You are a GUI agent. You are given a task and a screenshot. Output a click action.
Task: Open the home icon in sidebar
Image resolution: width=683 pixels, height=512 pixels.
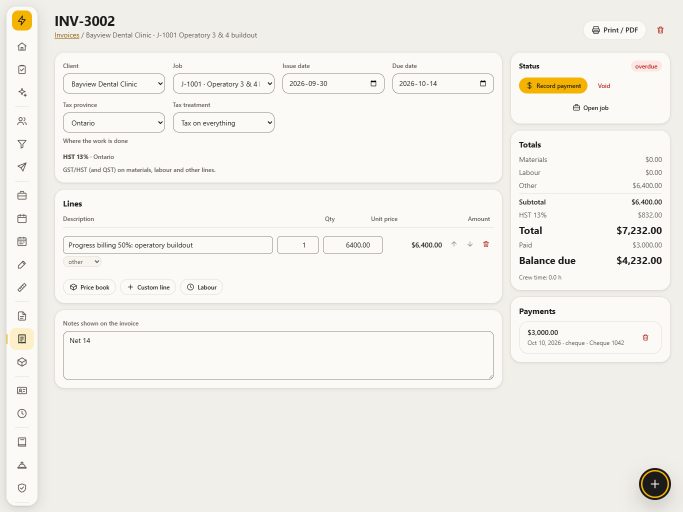(22, 47)
